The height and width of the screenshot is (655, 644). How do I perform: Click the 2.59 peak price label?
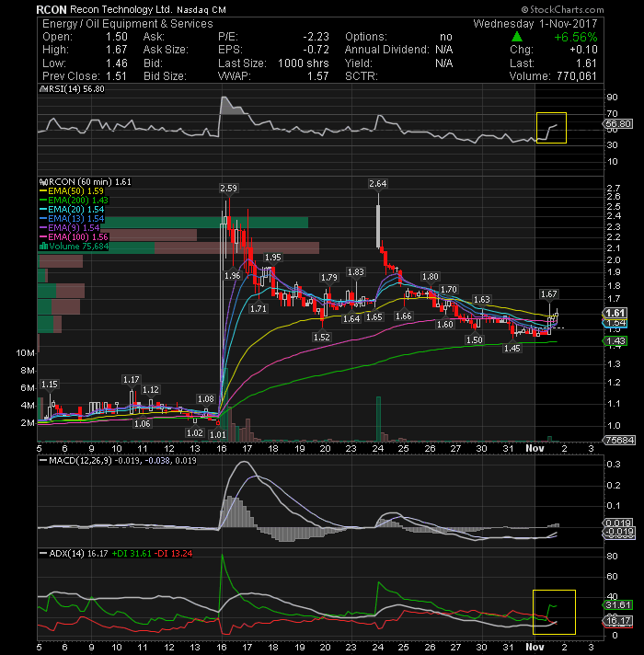coord(228,189)
